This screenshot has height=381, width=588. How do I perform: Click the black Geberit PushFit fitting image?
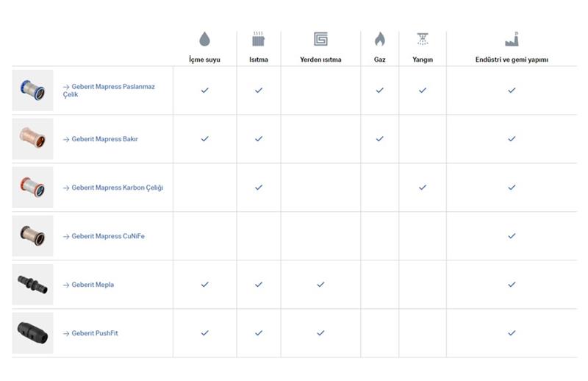(x=32, y=333)
